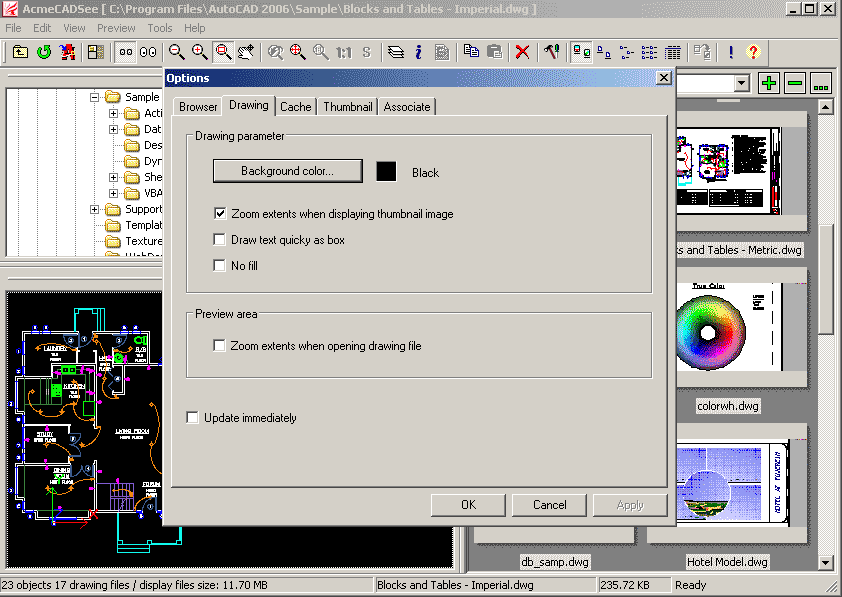Viewport: 842px width, 597px height.
Task: Open the Edit menu
Action: (42, 28)
